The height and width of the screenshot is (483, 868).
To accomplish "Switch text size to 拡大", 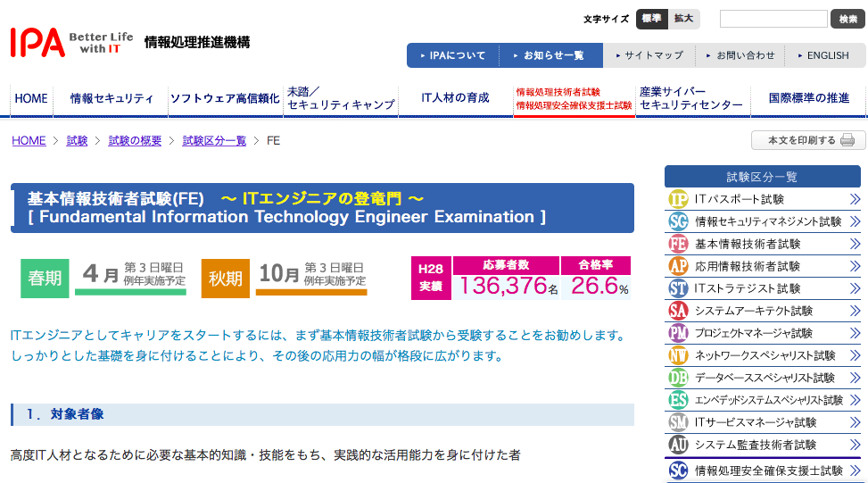I will click(683, 19).
